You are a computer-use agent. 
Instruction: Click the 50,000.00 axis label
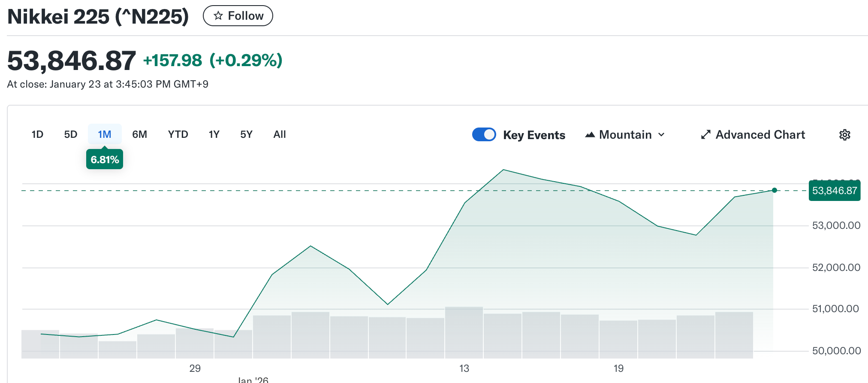836,351
